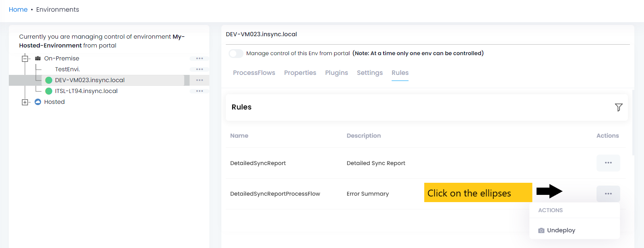Click the Undeploy camera icon
Image resolution: width=644 pixels, height=248 pixels.
(541, 231)
